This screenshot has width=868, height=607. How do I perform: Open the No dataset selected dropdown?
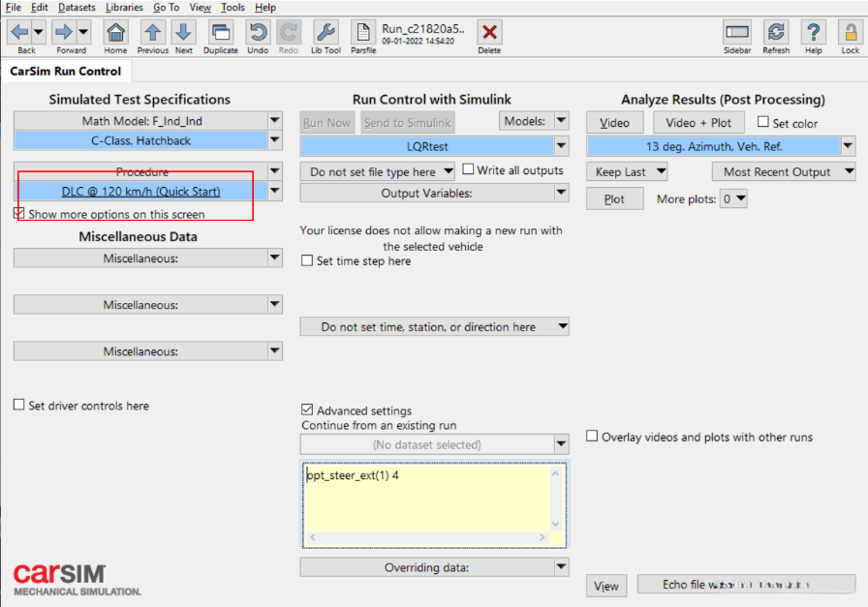click(x=435, y=444)
